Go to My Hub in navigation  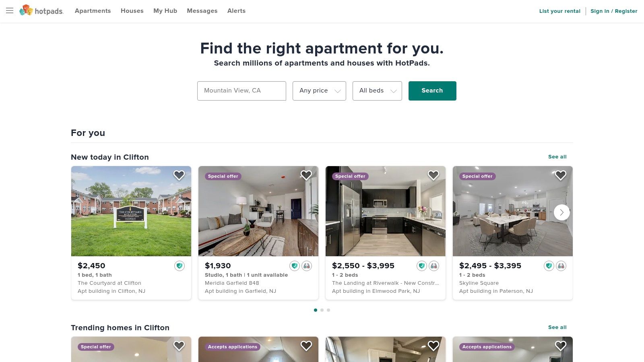165,11
